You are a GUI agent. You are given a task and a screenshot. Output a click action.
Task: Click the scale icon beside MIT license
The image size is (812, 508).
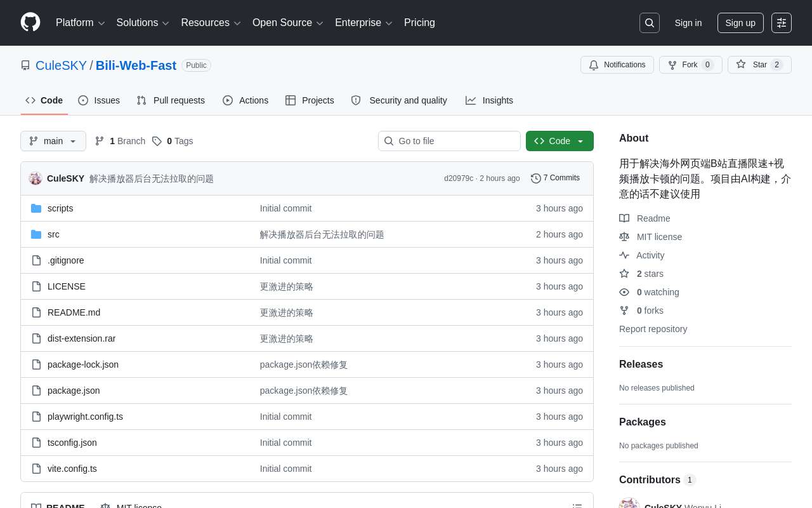point(624,237)
